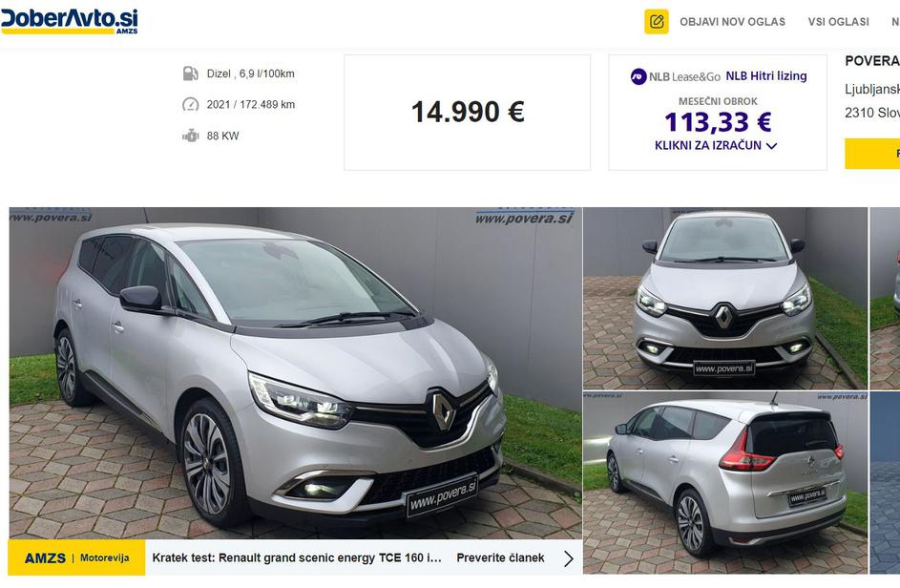Open the NLB Hitri lizing link

[x=766, y=75]
